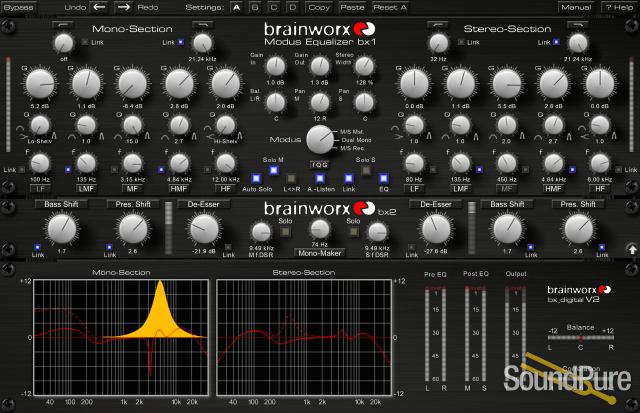Click the mono-side De-Esser button

pyautogui.click(x=204, y=204)
